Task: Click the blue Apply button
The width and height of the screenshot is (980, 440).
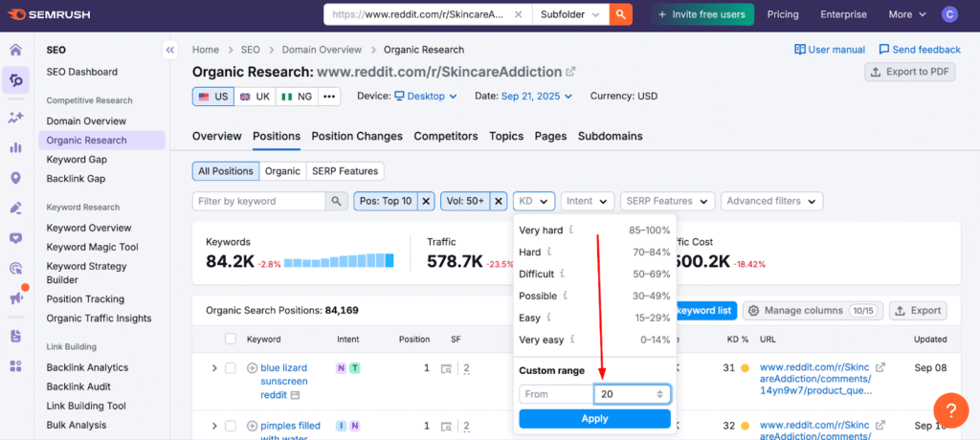Action: pos(594,418)
